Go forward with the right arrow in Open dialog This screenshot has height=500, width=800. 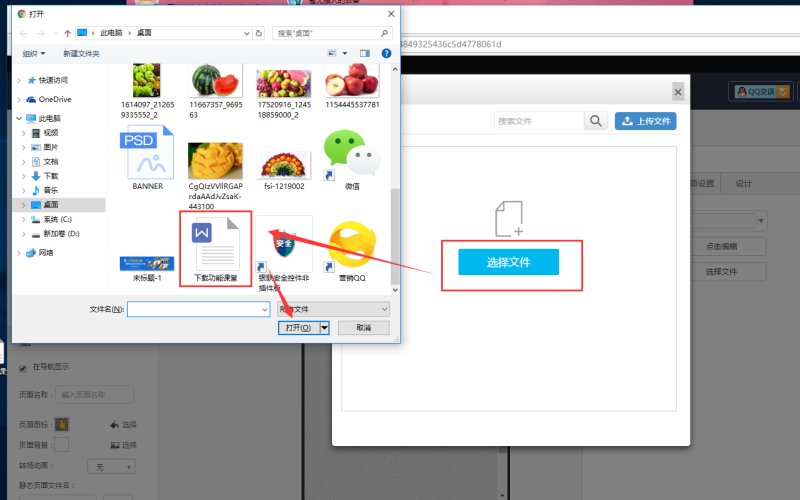point(41,33)
